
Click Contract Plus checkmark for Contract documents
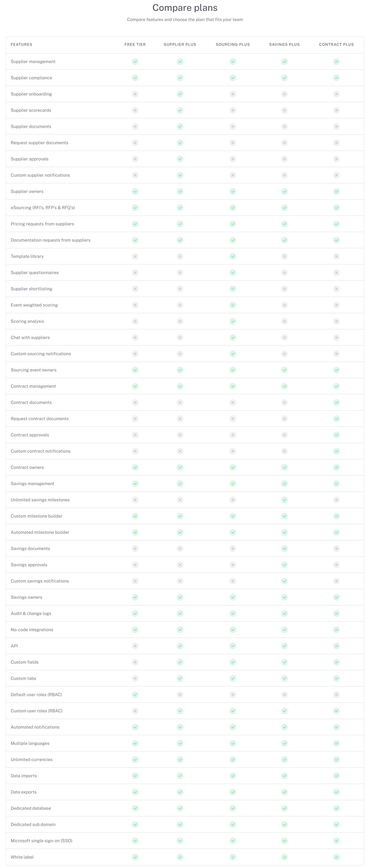point(336,402)
